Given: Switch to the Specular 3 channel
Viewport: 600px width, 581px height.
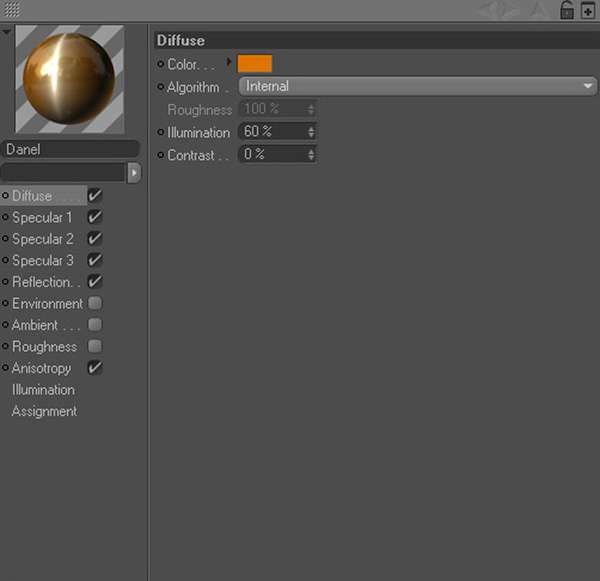Looking at the screenshot, I should 42,260.
